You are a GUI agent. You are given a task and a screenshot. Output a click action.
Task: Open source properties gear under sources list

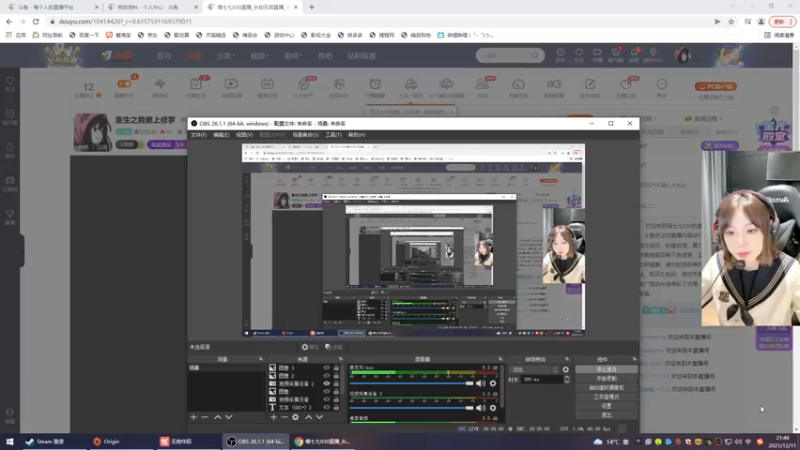coord(295,417)
